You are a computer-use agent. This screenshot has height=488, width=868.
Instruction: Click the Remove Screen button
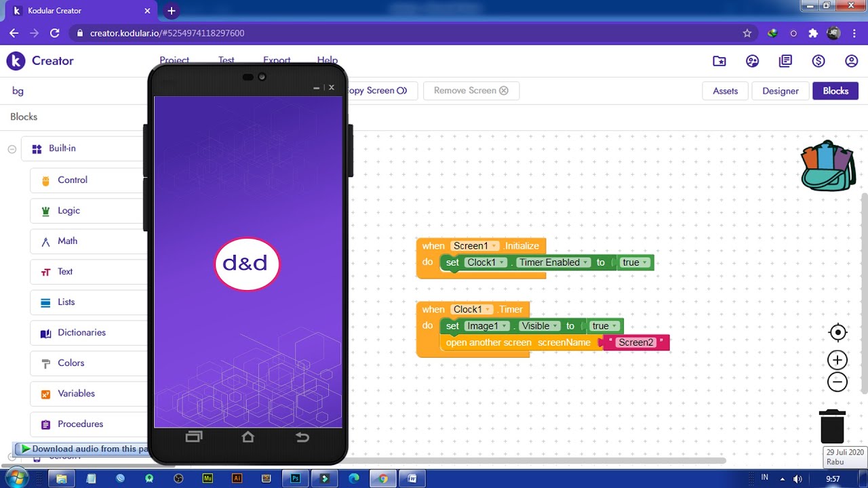(471, 91)
